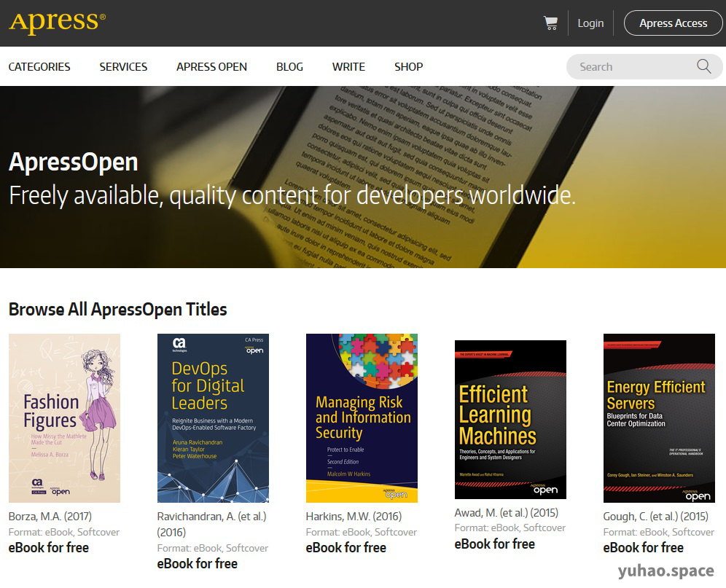Click Browse All ApressOpen Titles heading
This screenshot has height=588, width=726.
point(117,309)
